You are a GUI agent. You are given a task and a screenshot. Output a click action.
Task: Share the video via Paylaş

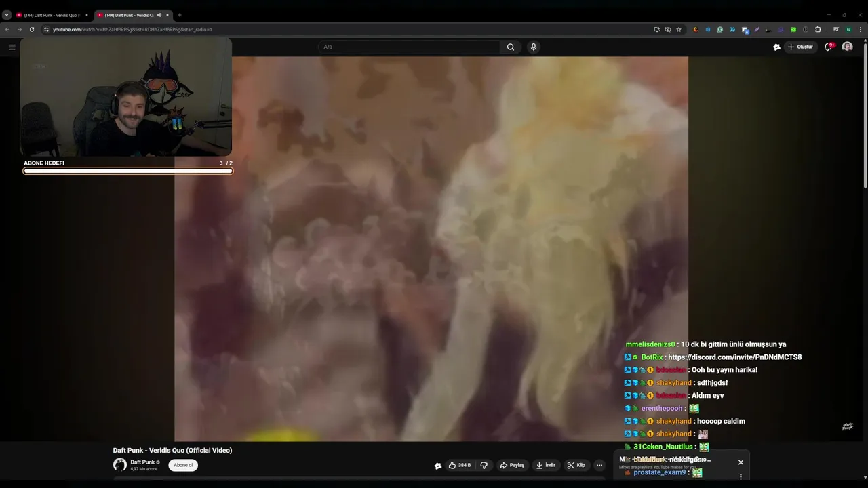[x=512, y=465]
